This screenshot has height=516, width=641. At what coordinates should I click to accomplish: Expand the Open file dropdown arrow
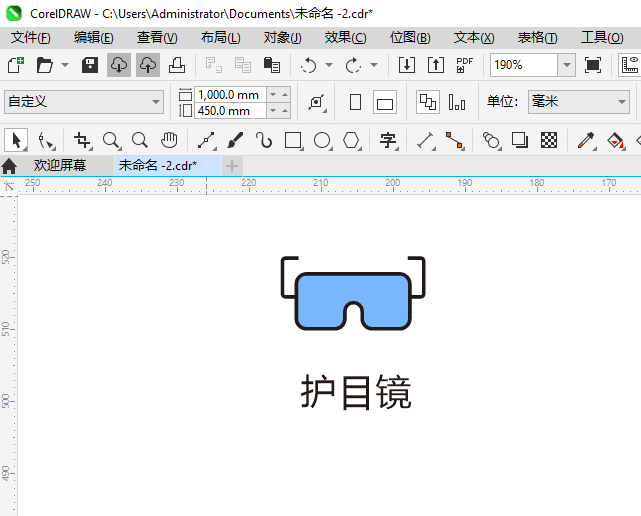[x=65, y=65]
